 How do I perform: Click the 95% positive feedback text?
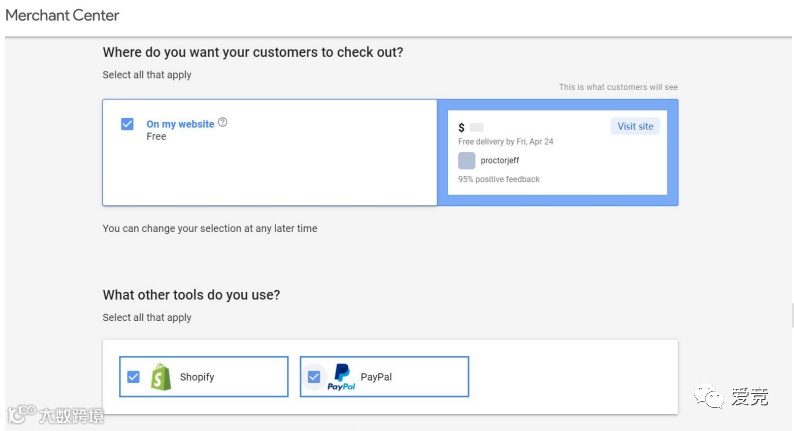[499, 180]
